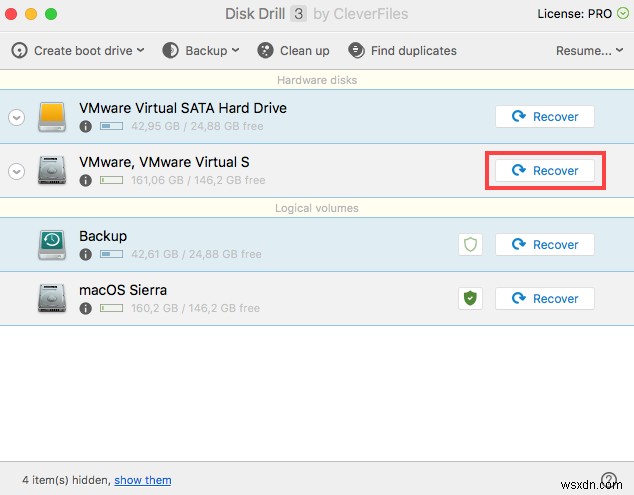Viewport: 634px width, 495px height.
Task: Click the orange SATA hard drive icon
Action: 52,116
